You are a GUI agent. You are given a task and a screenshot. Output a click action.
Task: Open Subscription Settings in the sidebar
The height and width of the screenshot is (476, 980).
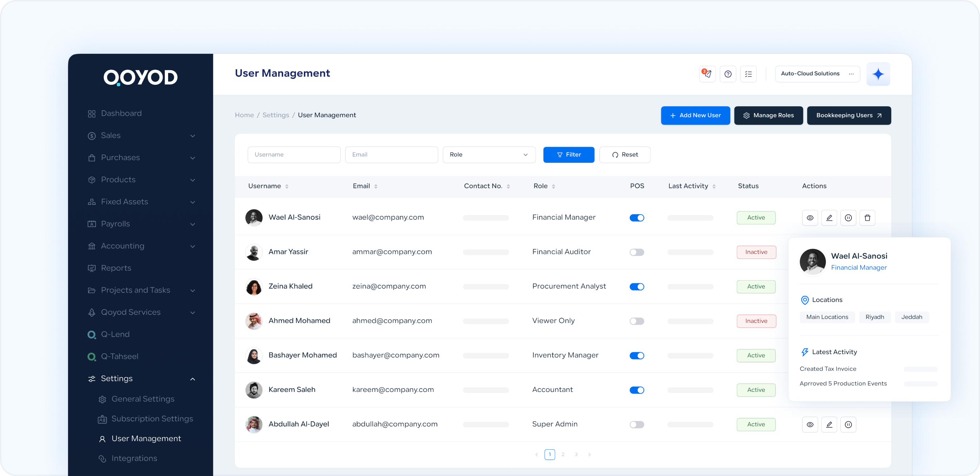(x=152, y=418)
